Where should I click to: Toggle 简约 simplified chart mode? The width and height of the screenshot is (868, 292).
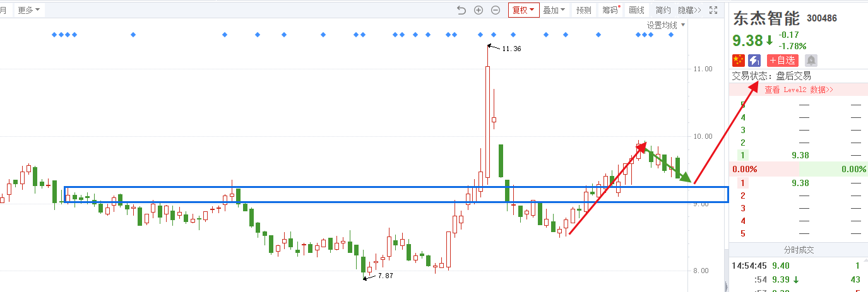[663, 10]
